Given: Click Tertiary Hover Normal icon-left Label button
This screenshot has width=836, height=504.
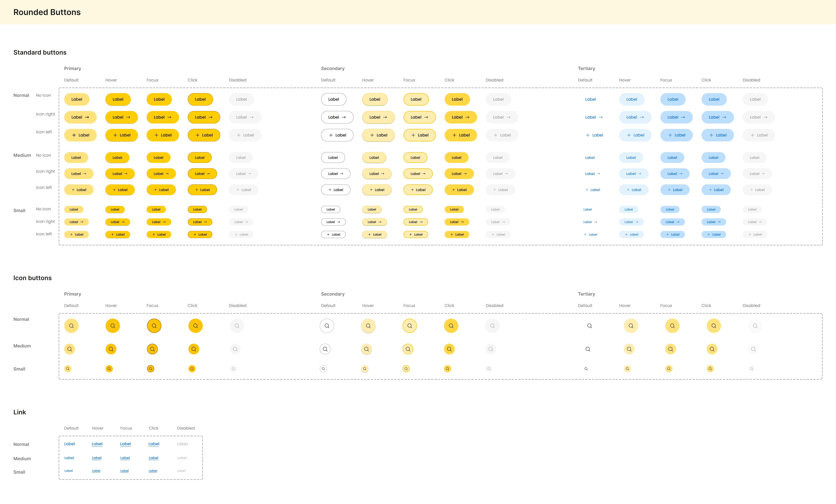Looking at the screenshot, I should 635,135.
